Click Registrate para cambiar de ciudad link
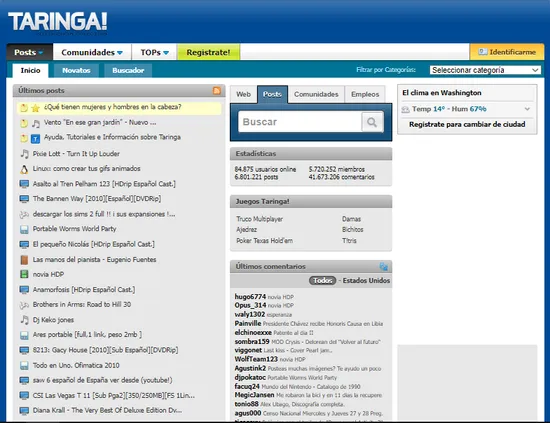550x423 pixels. [x=467, y=124]
